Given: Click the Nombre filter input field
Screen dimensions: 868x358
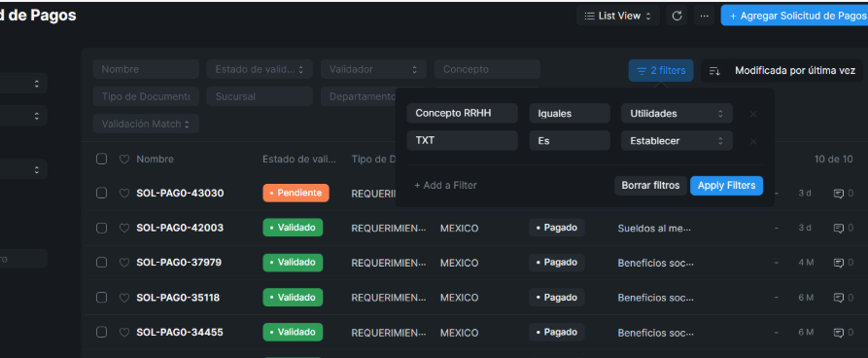Looking at the screenshot, I should tap(146, 69).
